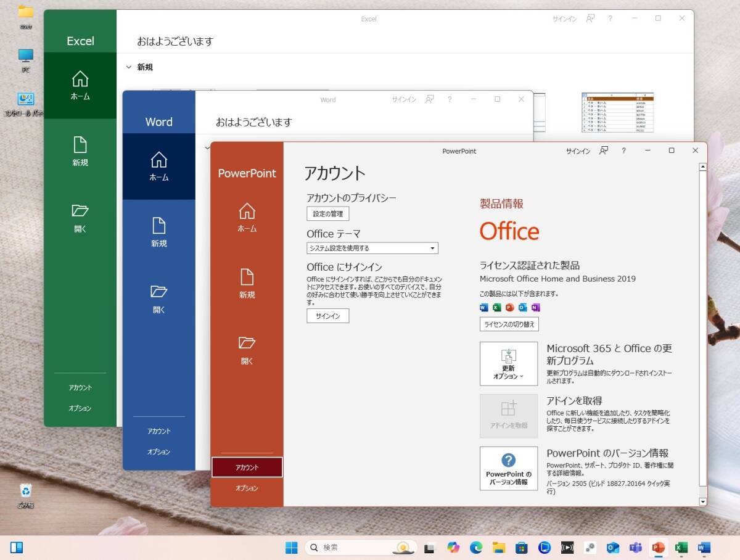Click the feedback icon in Word title bar

tap(430, 99)
